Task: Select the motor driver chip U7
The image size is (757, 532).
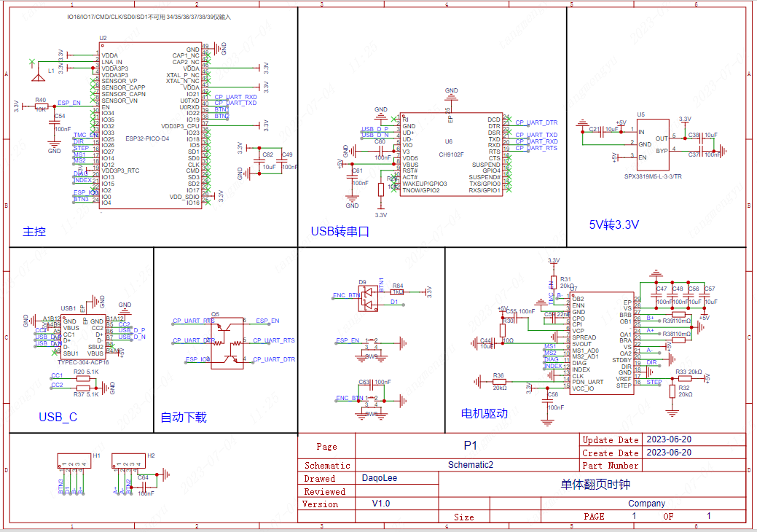Action: 601,343
